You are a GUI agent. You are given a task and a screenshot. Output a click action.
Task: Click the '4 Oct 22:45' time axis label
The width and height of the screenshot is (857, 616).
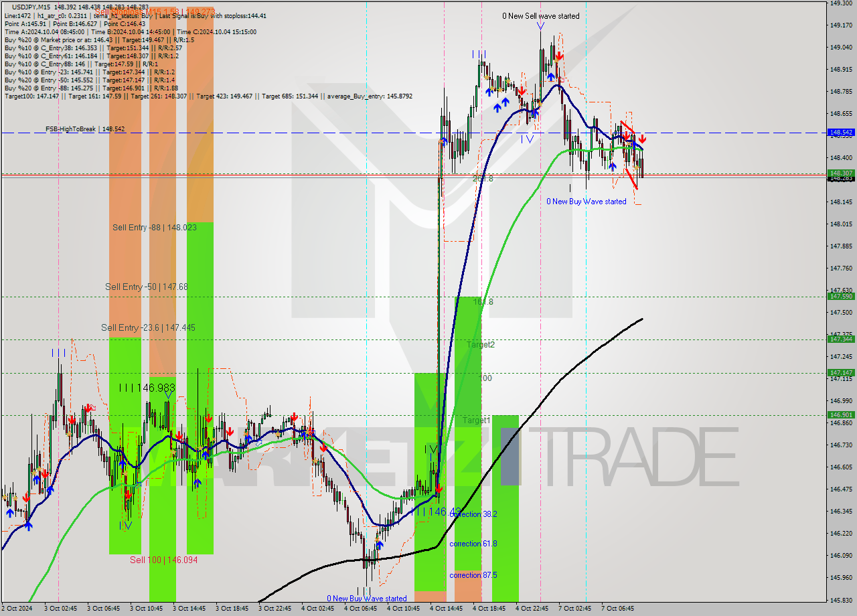(x=532, y=609)
